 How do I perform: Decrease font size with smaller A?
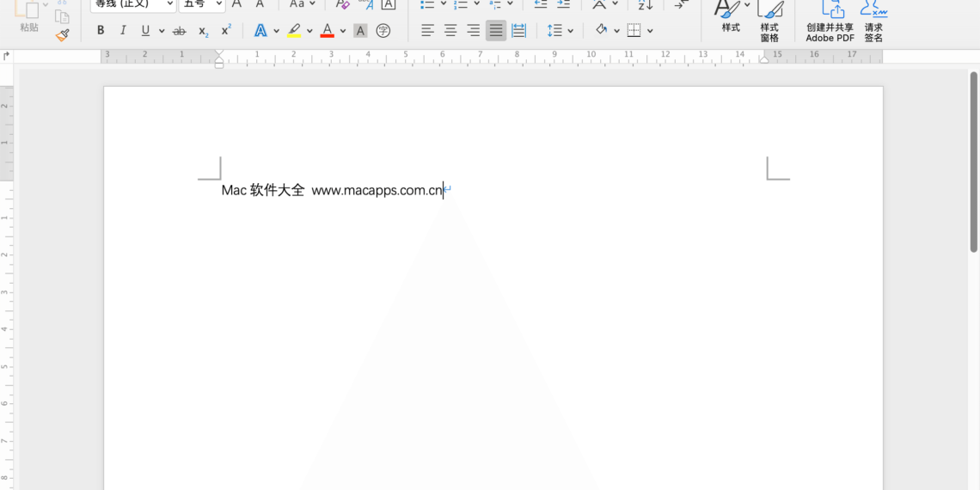coord(260,3)
